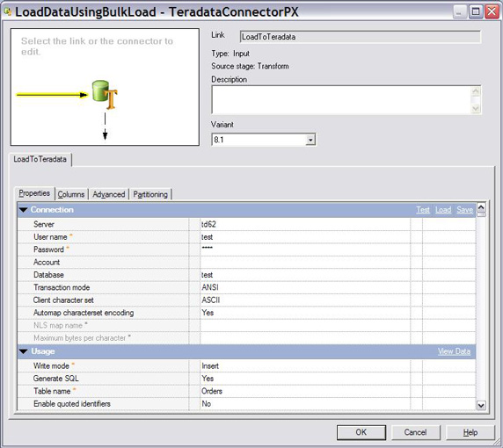
Task: Click inside the Description text area
Action: click(342, 99)
